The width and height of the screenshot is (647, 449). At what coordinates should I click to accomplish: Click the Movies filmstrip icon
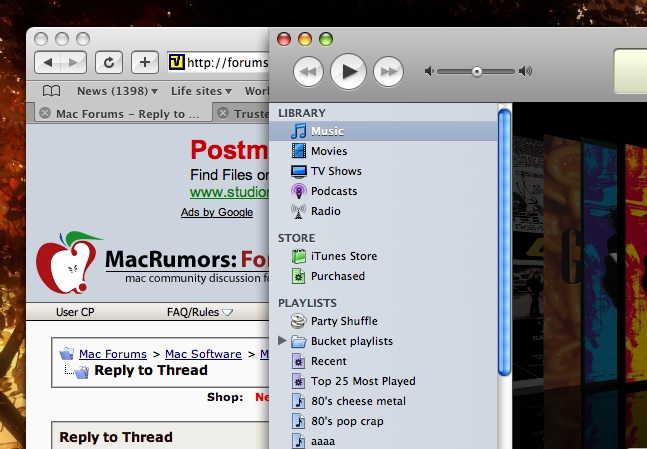tap(298, 151)
